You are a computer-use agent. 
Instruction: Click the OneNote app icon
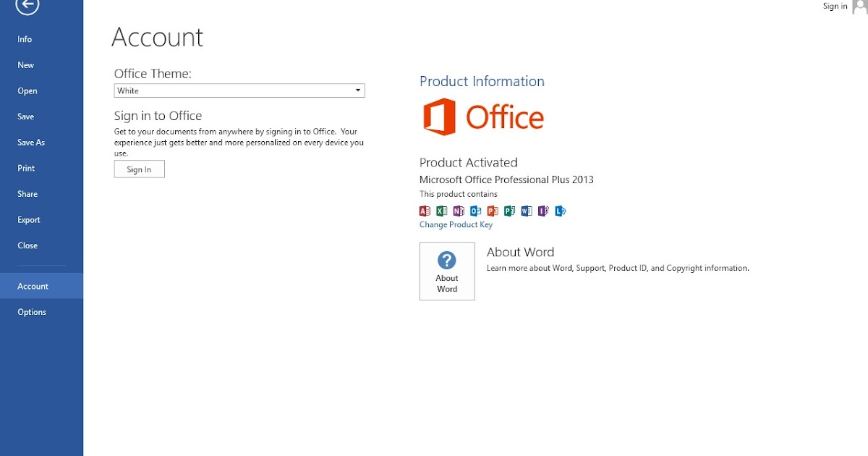click(x=459, y=211)
